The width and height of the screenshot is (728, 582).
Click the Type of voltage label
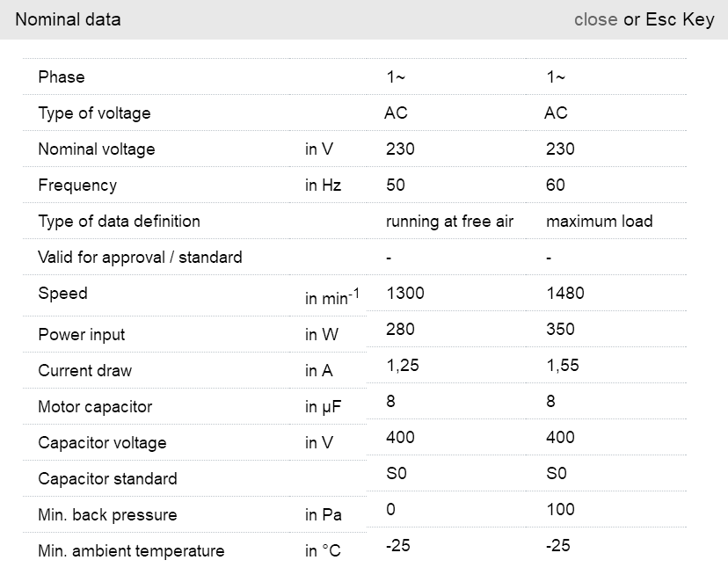(94, 113)
